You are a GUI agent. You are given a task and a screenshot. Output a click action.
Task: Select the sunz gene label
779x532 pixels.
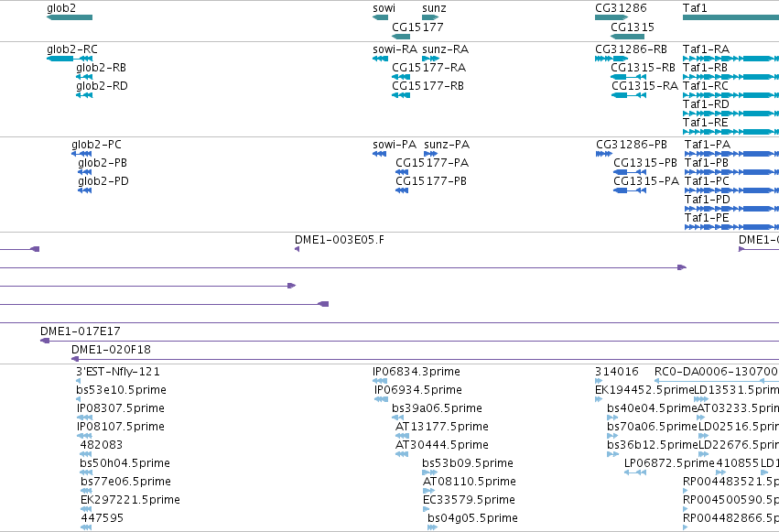(x=434, y=8)
